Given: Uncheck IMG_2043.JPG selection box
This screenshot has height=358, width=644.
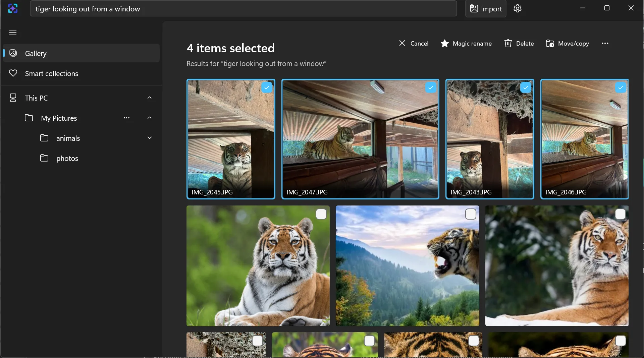Looking at the screenshot, I should [x=526, y=87].
